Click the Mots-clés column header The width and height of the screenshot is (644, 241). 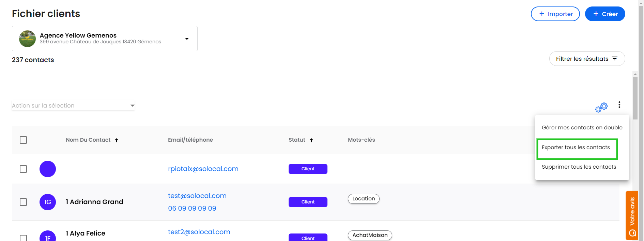(x=362, y=140)
